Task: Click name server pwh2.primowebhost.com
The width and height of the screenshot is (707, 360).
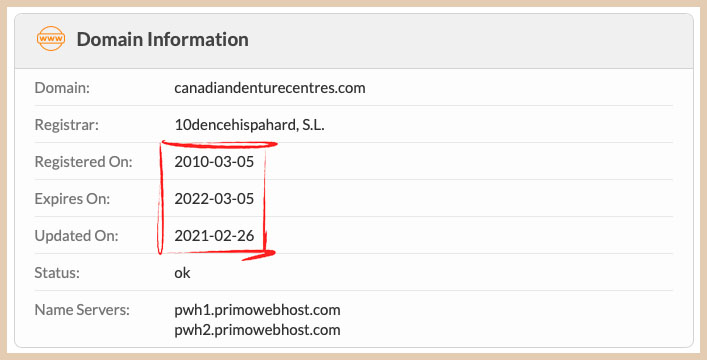Action: [257, 330]
